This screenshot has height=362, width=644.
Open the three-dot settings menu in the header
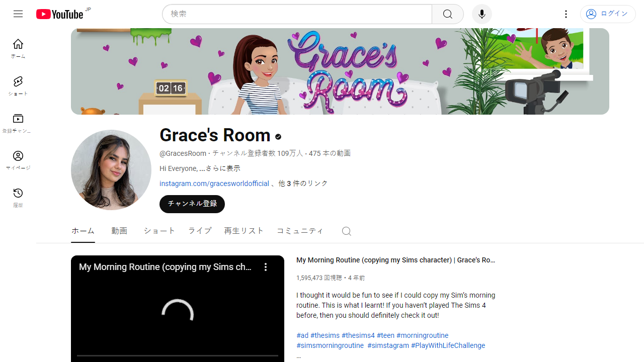(566, 14)
